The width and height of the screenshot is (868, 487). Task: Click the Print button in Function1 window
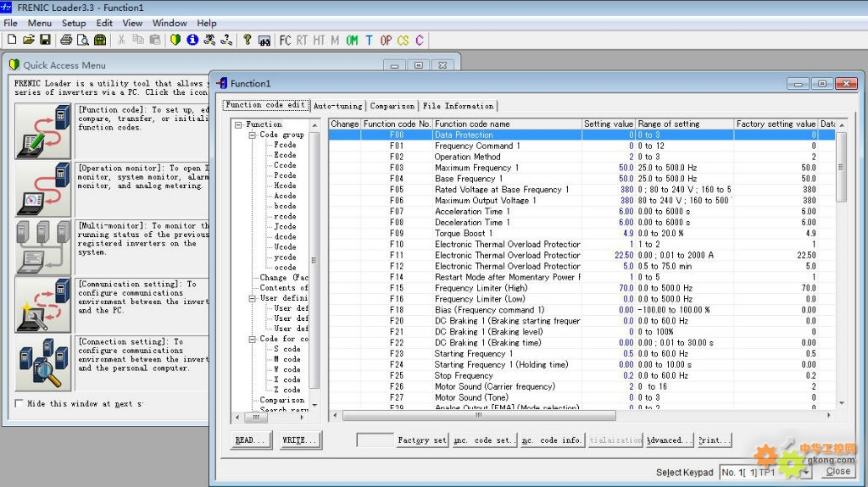click(x=714, y=440)
